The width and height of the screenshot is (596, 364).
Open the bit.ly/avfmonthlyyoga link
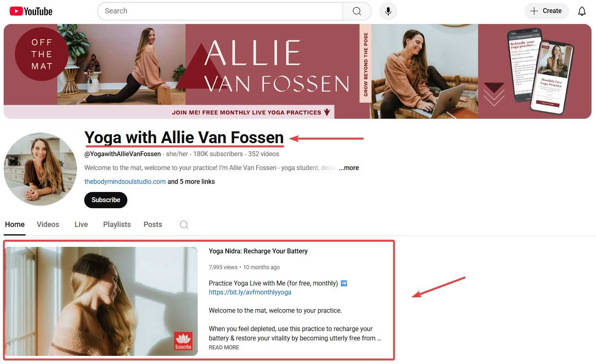(250, 292)
